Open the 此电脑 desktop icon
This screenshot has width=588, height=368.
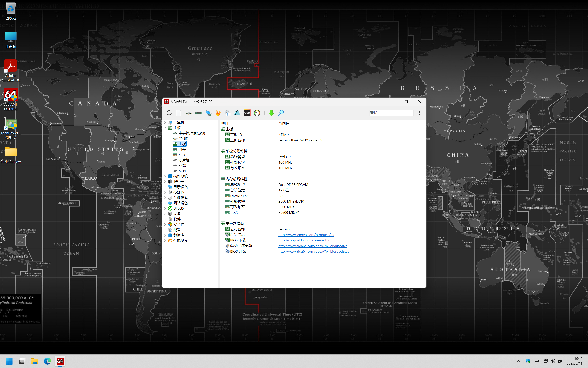pyautogui.click(x=11, y=40)
